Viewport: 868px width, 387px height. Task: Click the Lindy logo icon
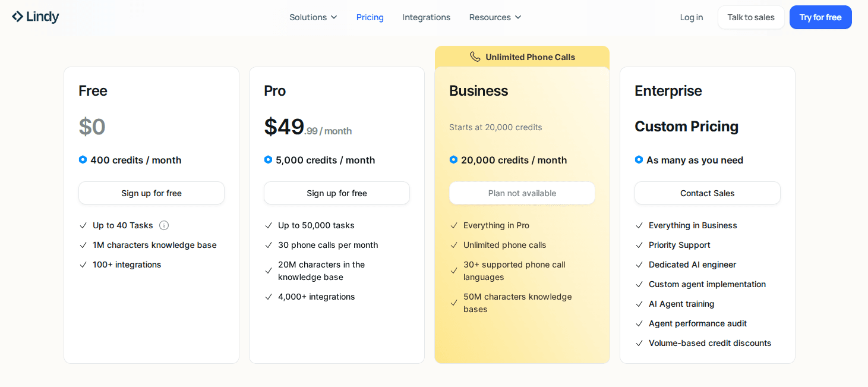[18, 17]
